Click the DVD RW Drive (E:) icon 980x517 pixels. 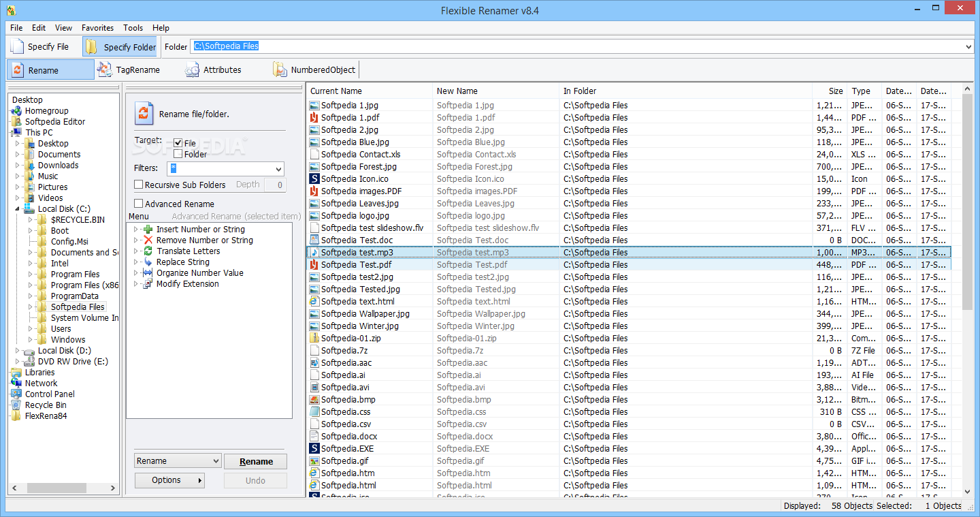(x=29, y=362)
